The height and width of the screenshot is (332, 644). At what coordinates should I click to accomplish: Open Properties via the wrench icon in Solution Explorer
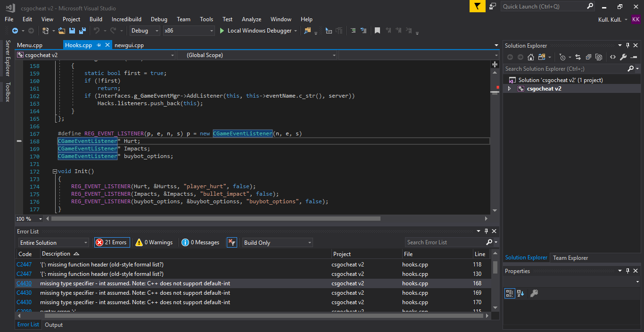(623, 57)
